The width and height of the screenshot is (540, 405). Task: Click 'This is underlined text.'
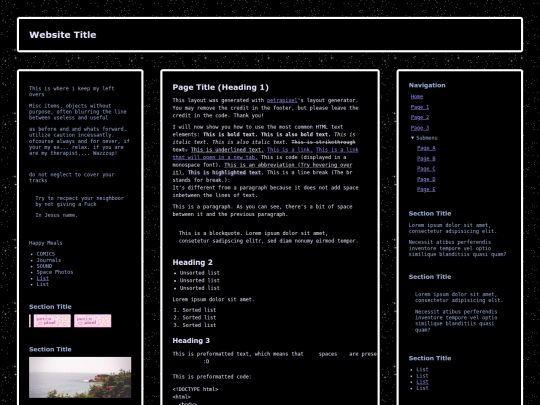tap(227, 149)
